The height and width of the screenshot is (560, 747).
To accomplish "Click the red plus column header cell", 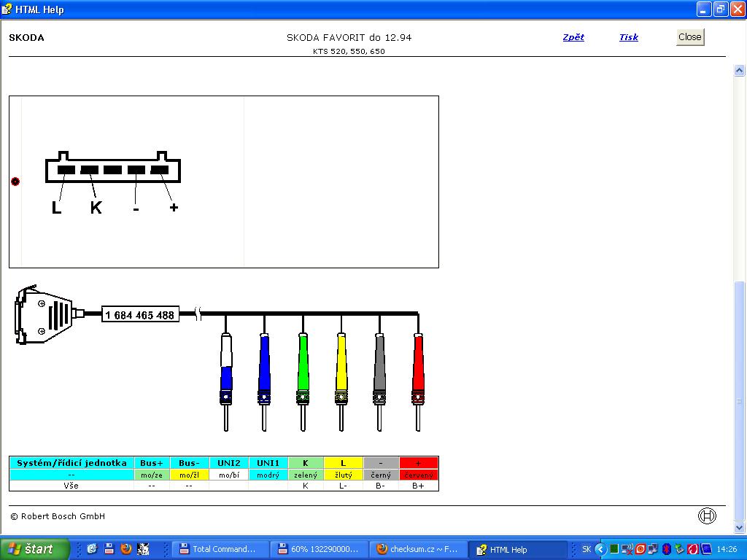I will (418, 463).
